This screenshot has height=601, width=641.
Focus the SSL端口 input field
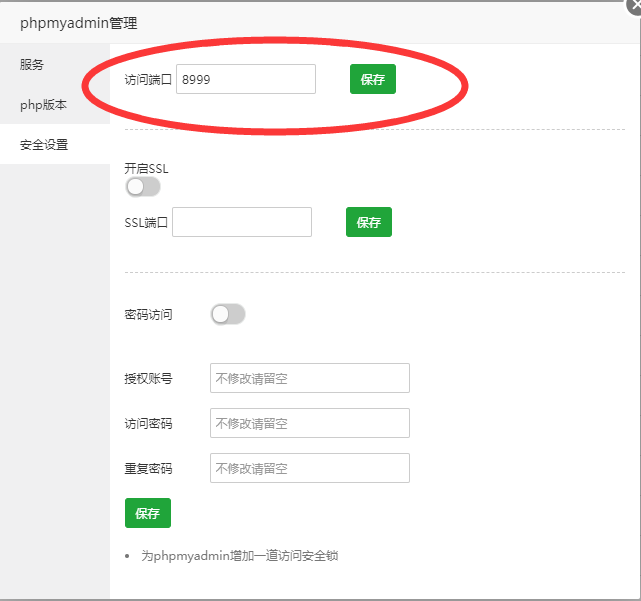(242, 222)
